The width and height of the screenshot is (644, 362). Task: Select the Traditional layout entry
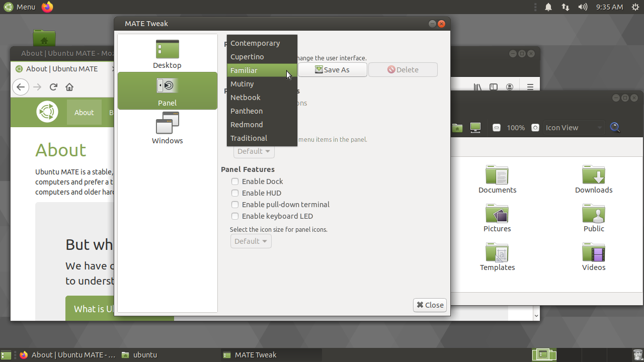[x=262, y=138]
